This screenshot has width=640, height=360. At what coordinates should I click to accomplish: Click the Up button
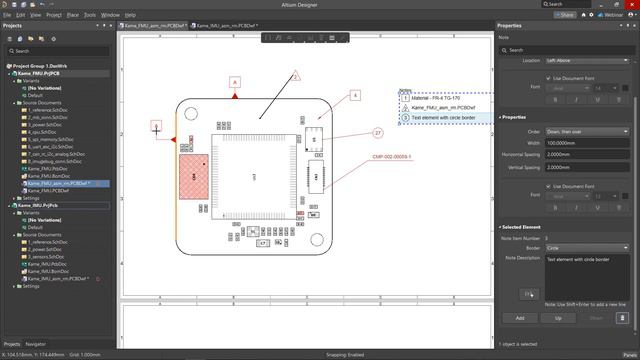click(x=558, y=318)
